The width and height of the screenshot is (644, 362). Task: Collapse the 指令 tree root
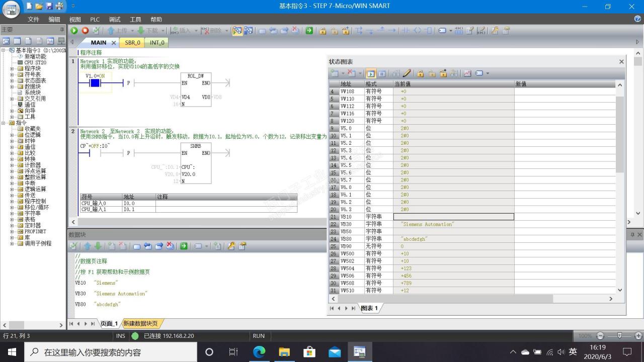tap(4, 123)
